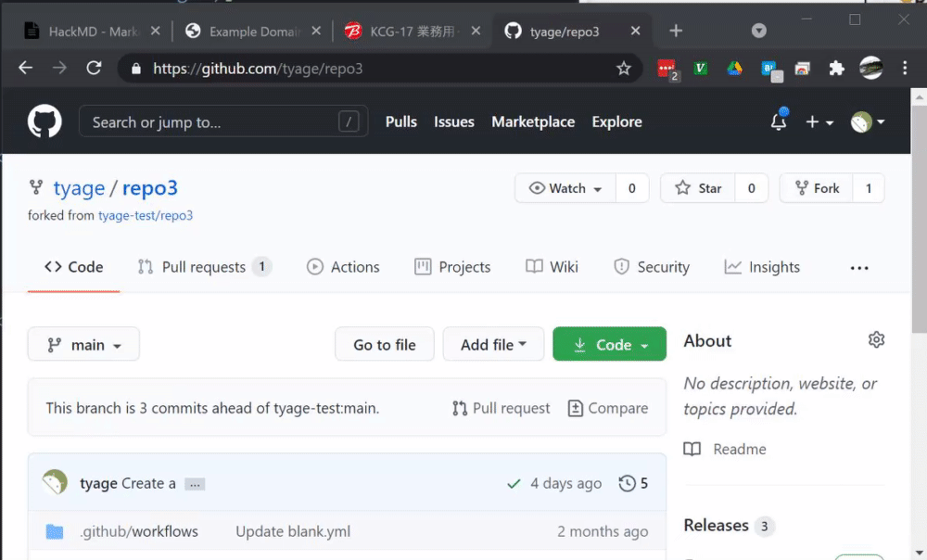The width and height of the screenshot is (927, 560).
Task: Click the tyage commit author avatar
Action: (55, 482)
